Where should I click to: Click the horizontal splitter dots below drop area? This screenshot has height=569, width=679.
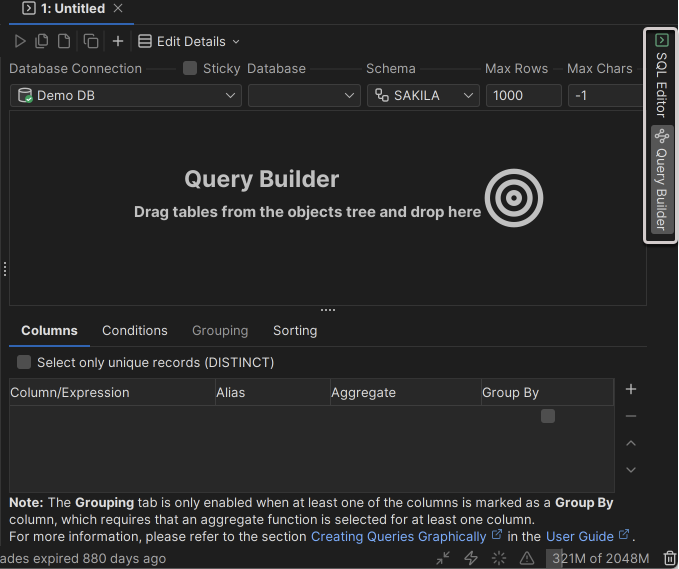328,310
